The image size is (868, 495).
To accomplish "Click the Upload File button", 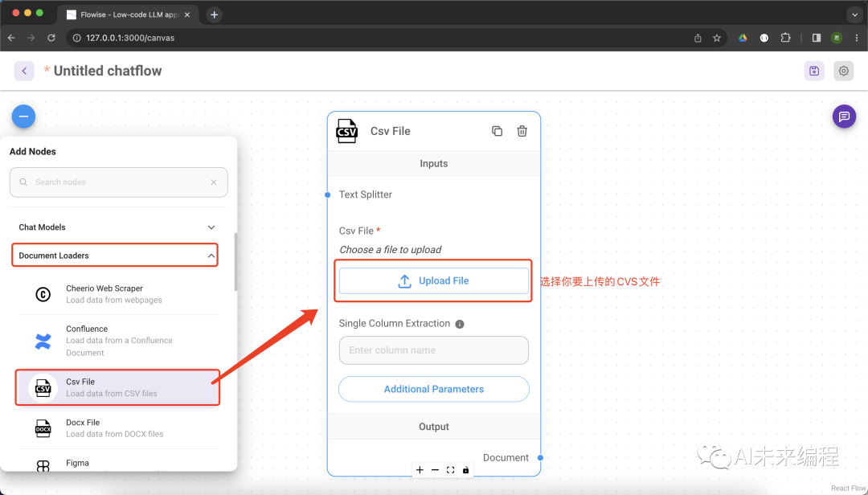I will tap(434, 280).
